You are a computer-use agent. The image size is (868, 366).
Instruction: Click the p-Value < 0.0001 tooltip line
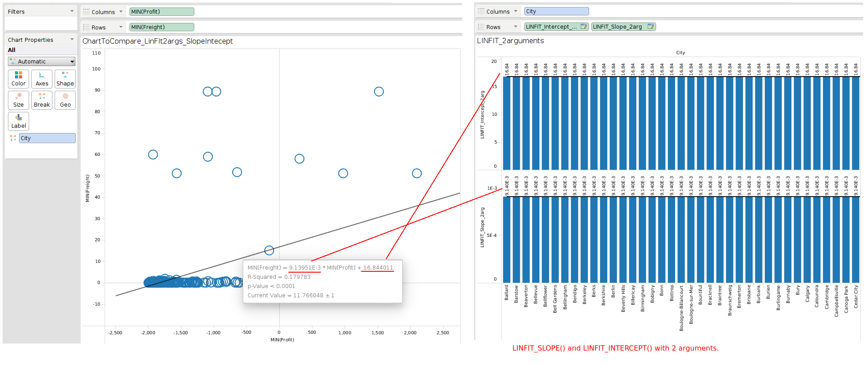tap(271, 286)
